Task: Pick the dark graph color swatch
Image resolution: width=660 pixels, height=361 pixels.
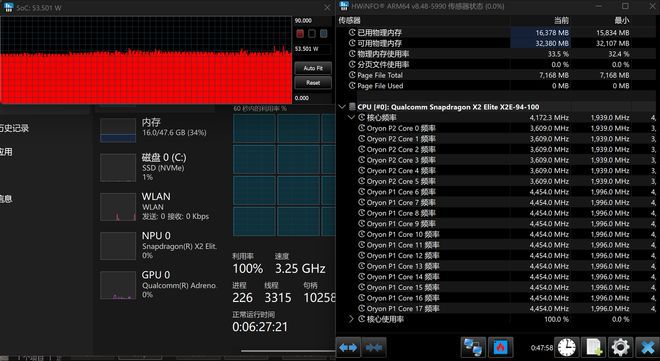Action: 312,34
